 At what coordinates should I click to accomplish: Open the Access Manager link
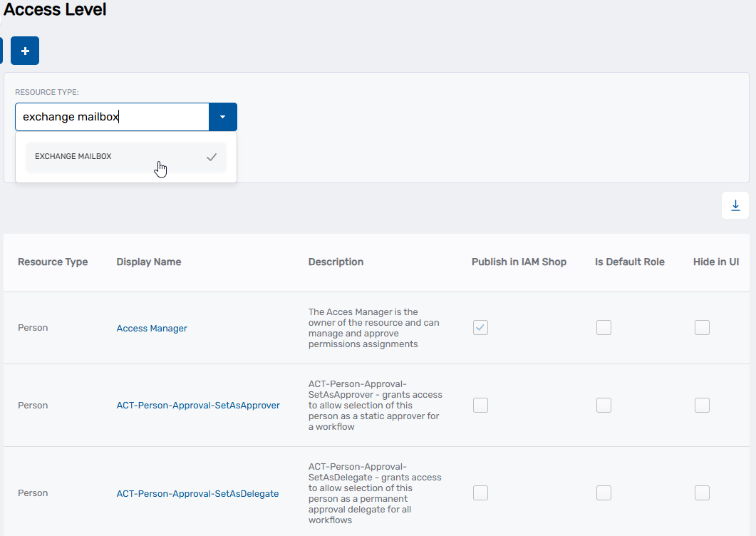click(152, 329)
